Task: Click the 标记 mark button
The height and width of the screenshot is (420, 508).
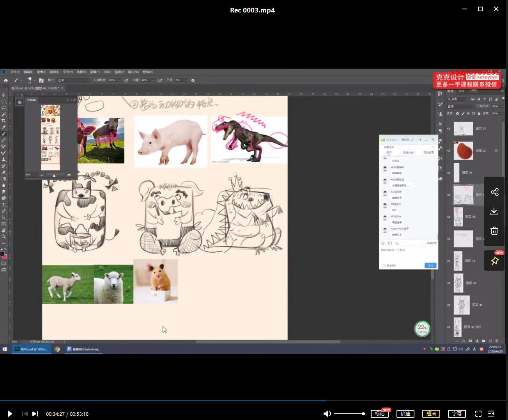Action: click(x=380, y=414)
